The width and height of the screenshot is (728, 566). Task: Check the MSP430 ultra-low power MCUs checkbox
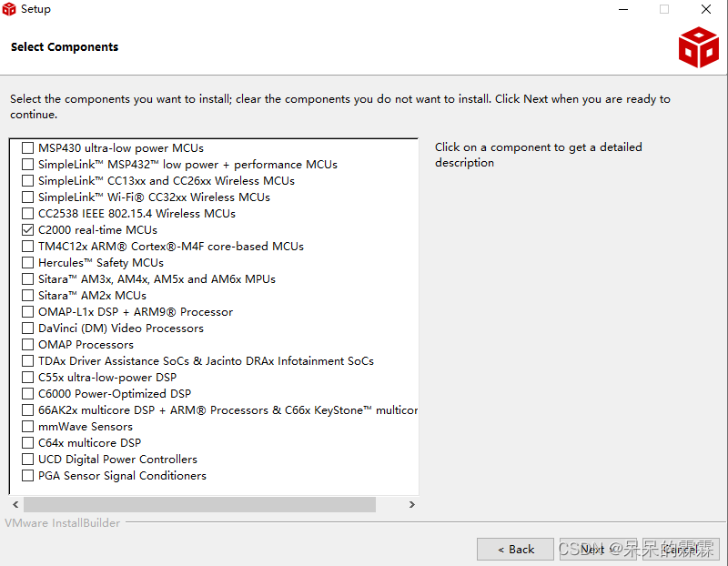(28, 148)
